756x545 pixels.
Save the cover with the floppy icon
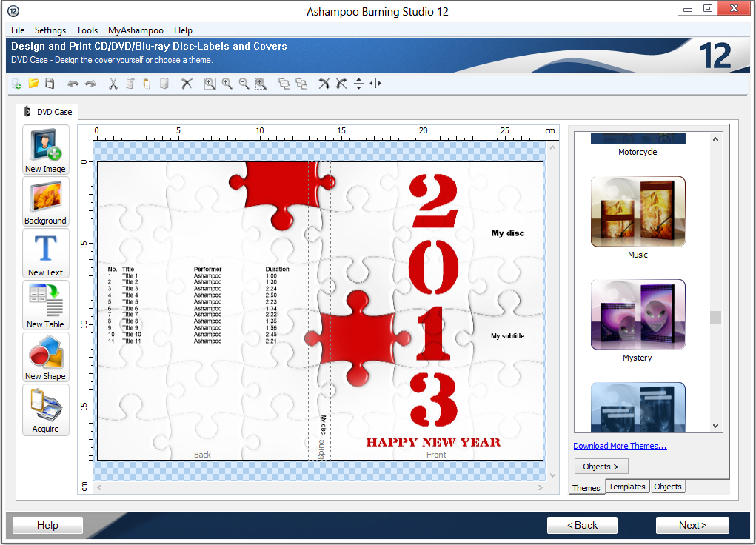coord(50,84)
